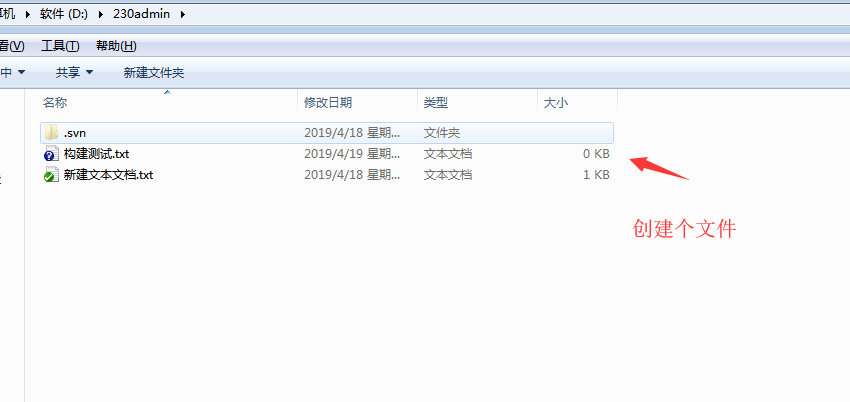Viewport: 850px width, 402px height.
Task: Sort files by the 名称 column header
Action: coord(55,103)
